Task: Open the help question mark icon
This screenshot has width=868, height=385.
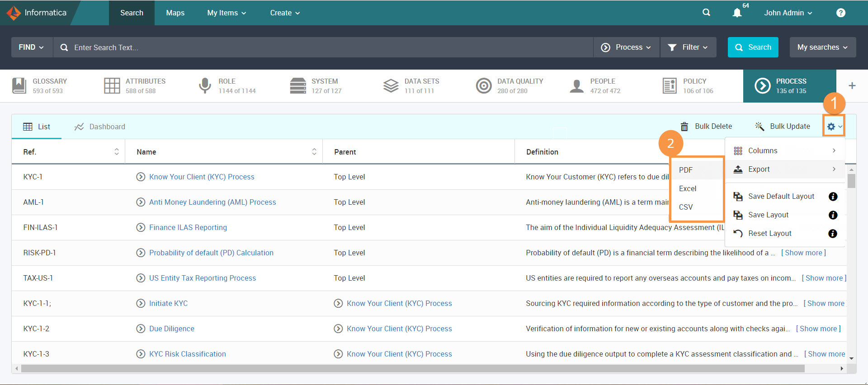Action: click(x=840, y=13)
